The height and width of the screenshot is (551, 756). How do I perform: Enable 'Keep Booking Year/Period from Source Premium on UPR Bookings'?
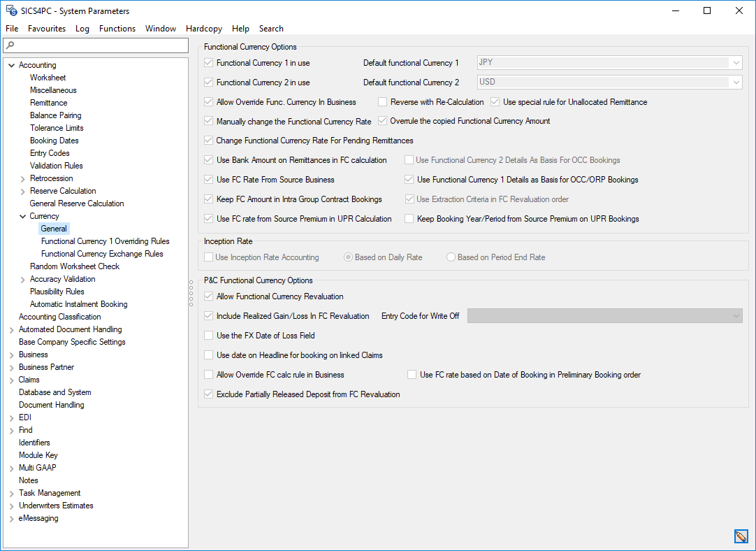point(409,218)
